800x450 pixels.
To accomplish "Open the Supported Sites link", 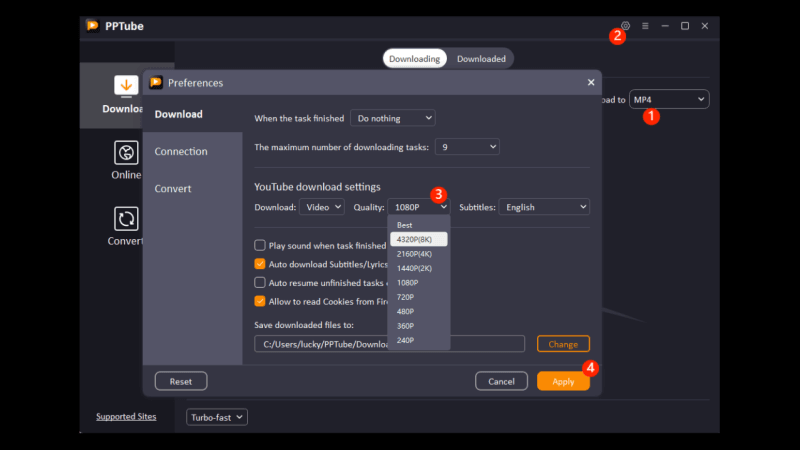I will click(127, 416).
